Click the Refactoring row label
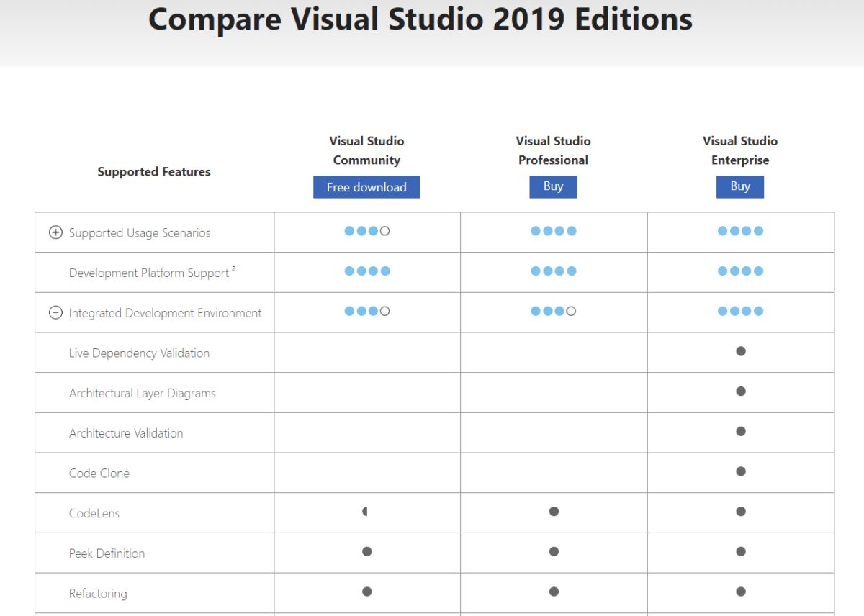864x616 pixels. [98, 594]
